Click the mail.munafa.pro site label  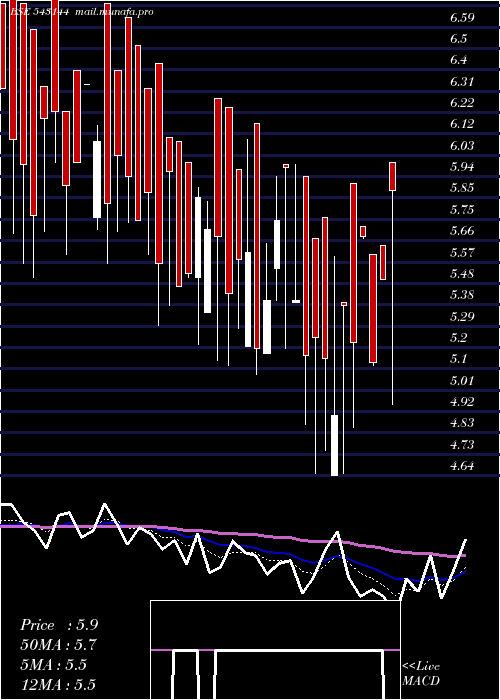114,12
